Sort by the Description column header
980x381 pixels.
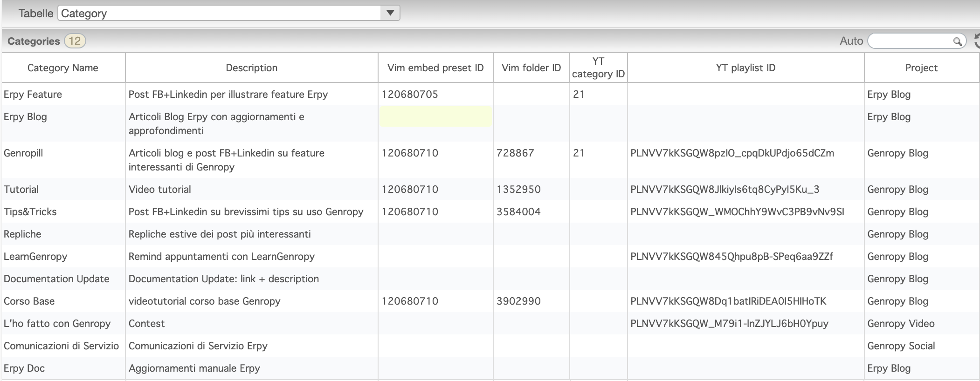tap(251, 68)
